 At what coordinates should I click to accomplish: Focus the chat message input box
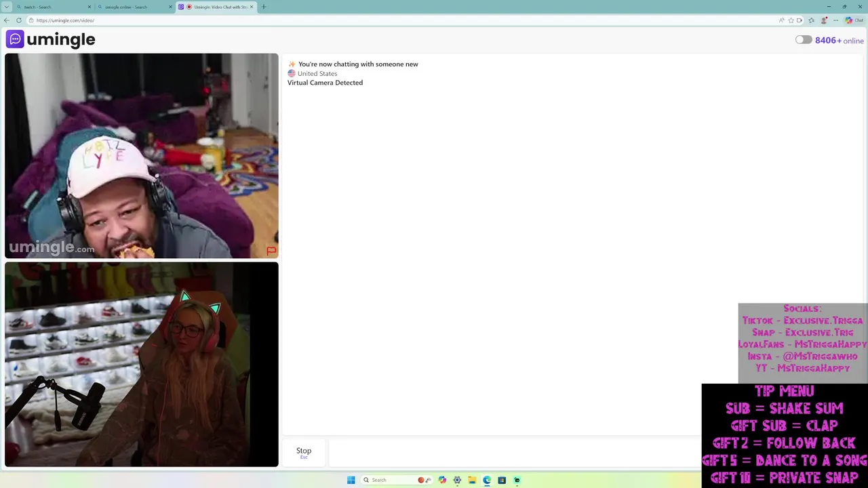515,453
